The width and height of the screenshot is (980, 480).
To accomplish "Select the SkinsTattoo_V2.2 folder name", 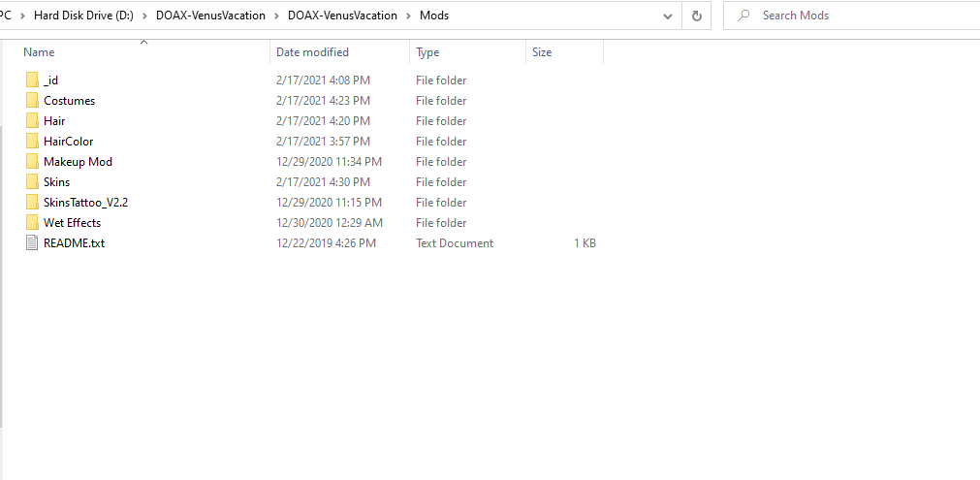I will [85, 203].
